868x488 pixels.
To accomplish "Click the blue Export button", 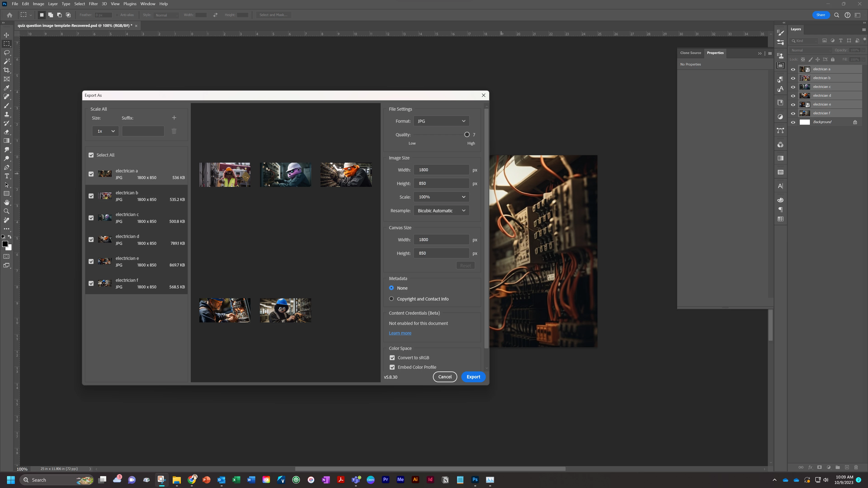I will [x=473, y=377].
